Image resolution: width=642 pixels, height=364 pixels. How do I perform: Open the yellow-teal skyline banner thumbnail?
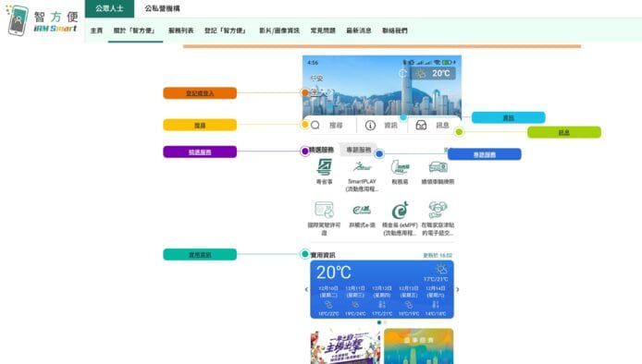click(418, 346)
